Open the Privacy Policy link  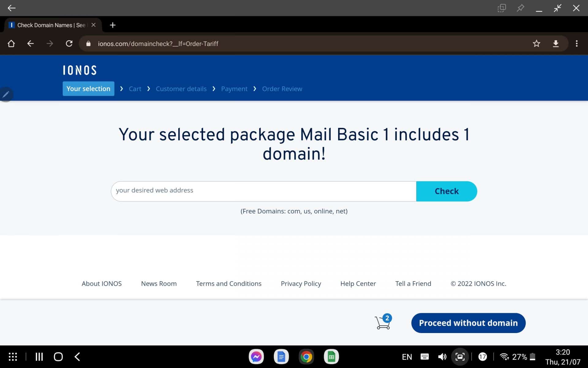point(301,283)
